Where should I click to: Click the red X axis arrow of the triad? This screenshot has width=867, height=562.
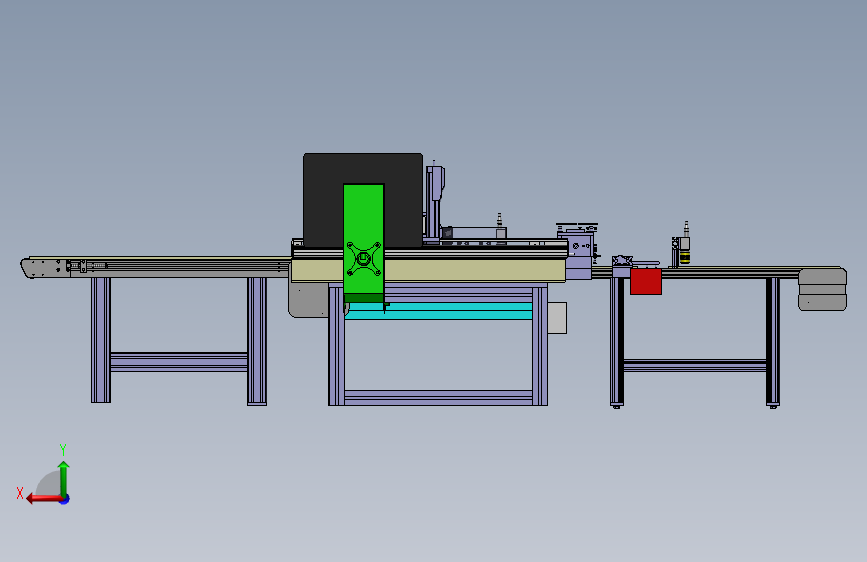tap(43, 498)
